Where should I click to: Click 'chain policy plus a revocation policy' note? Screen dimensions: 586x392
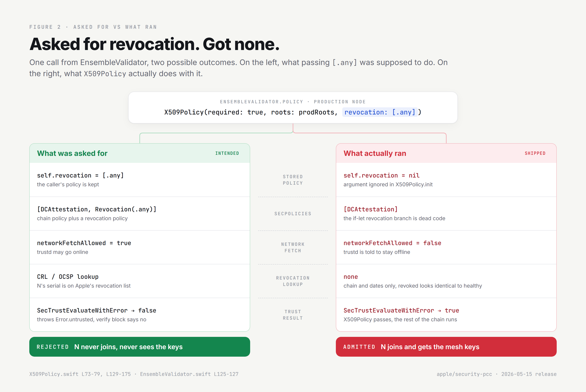click(x=82, y=218)
